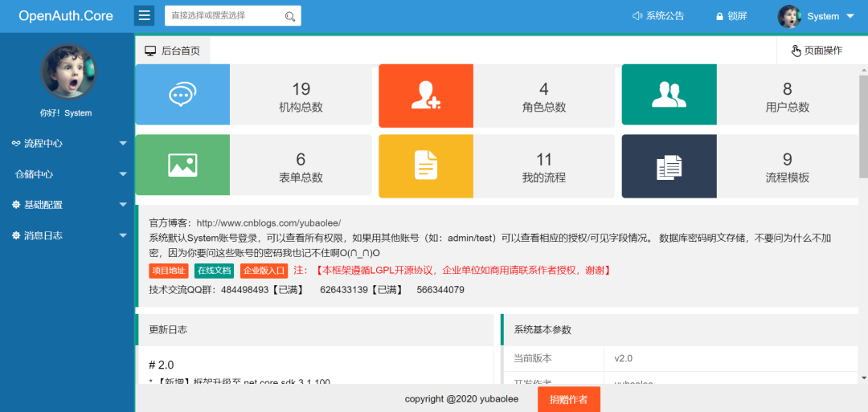Viewport: 868px width, 412px height.
Task: Click the 用户总数 count 8
Action: click(787, 89)
